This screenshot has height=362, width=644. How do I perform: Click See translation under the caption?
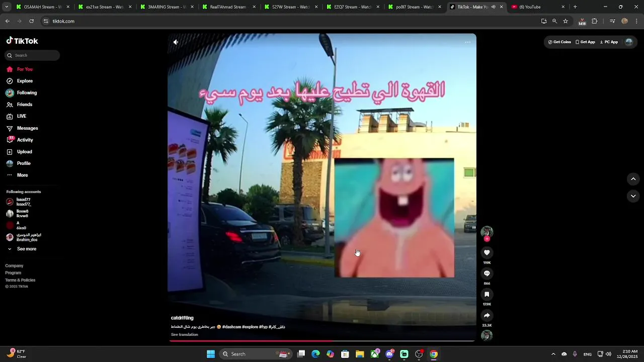[x=185, y=335]
